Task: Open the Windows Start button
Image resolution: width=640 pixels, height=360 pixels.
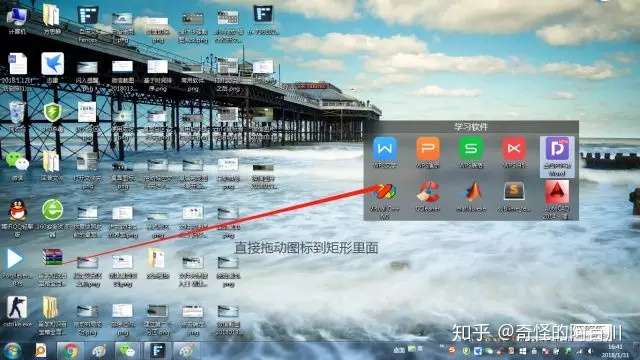Action: pyautogui.click(x=12, y=351)
